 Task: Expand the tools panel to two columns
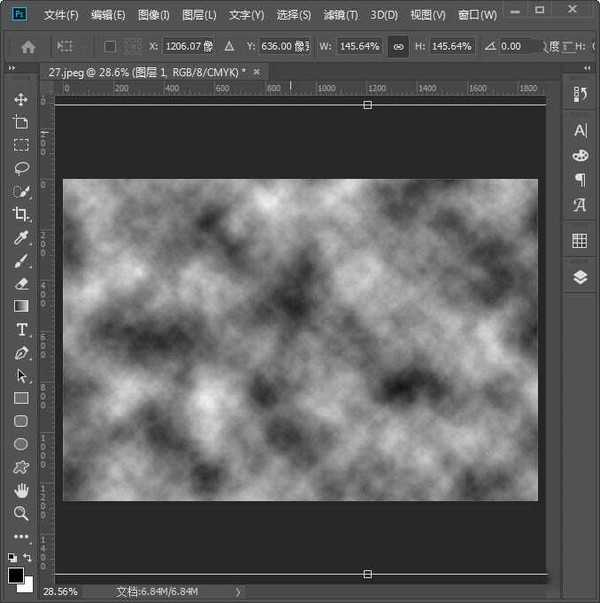12,68
